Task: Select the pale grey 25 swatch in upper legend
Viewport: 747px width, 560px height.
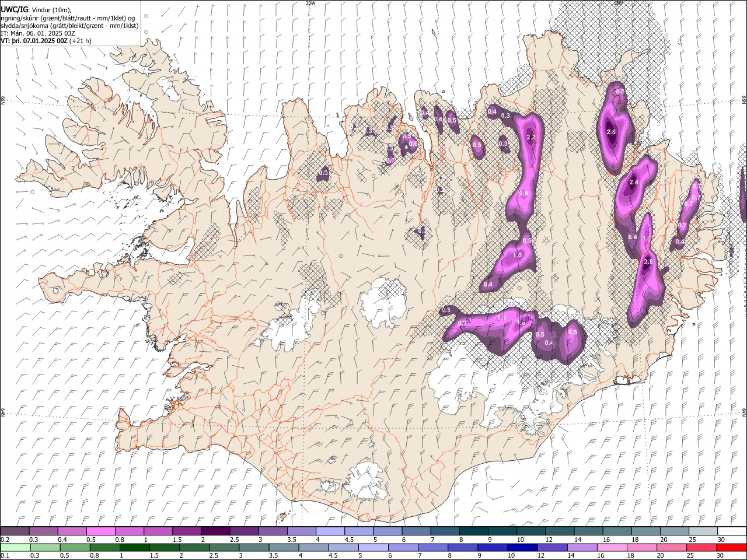Action: click(703, 531)
